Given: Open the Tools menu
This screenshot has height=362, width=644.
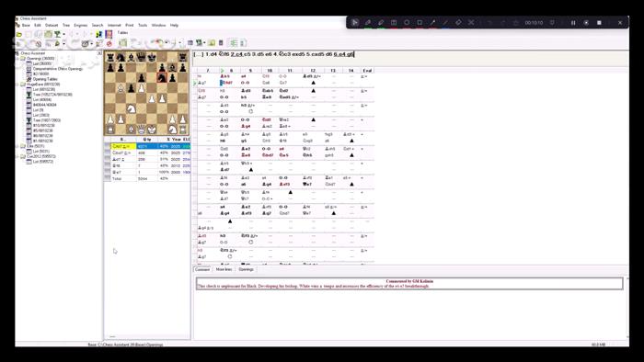Looking at the screenshot, I should tap(143, 26).
